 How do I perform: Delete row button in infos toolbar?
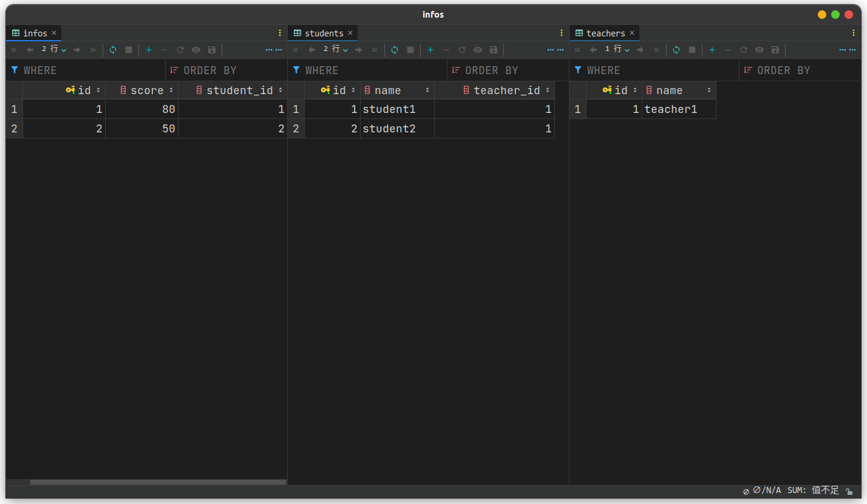point(165,50)
